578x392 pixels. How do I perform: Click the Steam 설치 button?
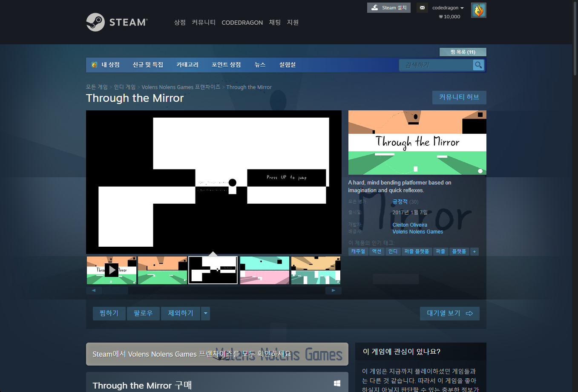[x=389, y=8]
